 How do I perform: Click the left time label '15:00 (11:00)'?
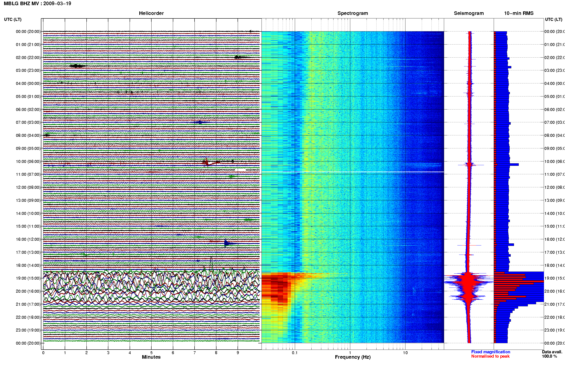point(28,226)
